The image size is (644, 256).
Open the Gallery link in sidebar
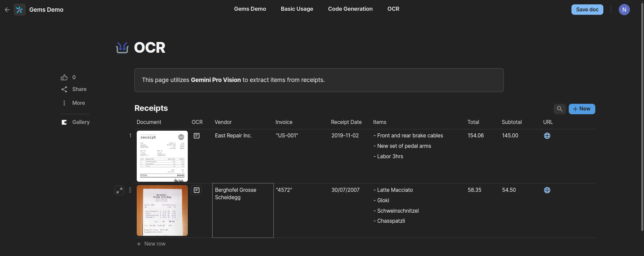tap(81, 122)
